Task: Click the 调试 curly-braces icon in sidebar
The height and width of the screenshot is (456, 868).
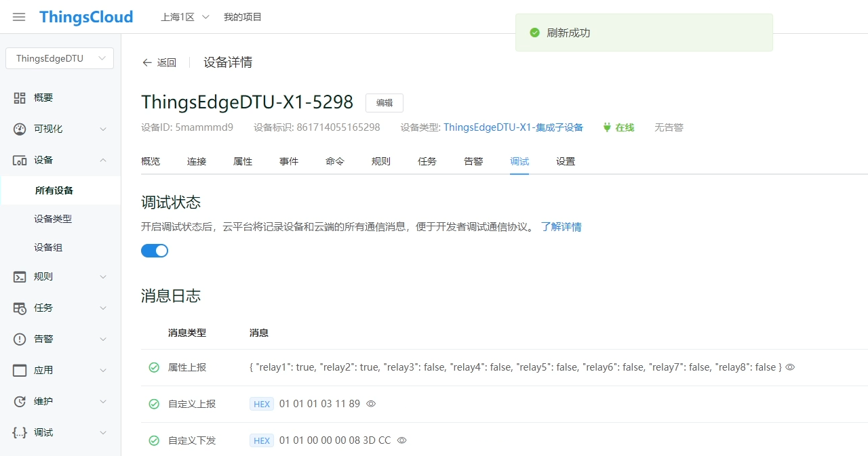Action: click(x=20, y=432)
